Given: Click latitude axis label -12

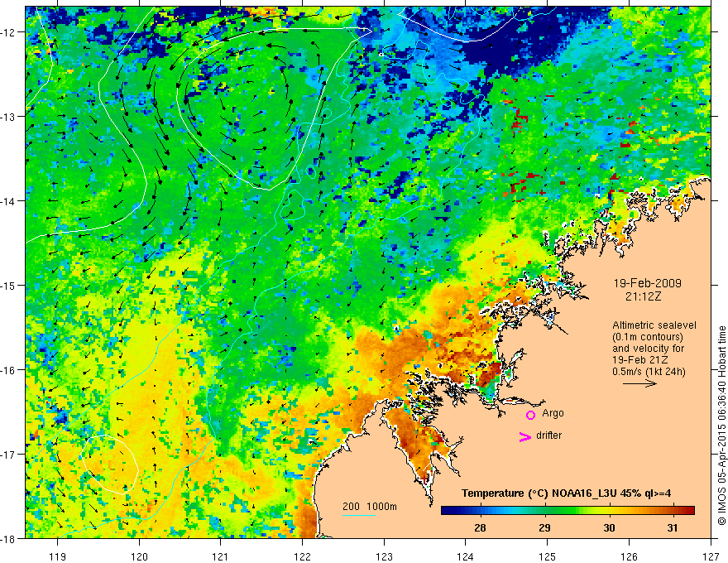Looking at the screenshot, I should (8, 32).
